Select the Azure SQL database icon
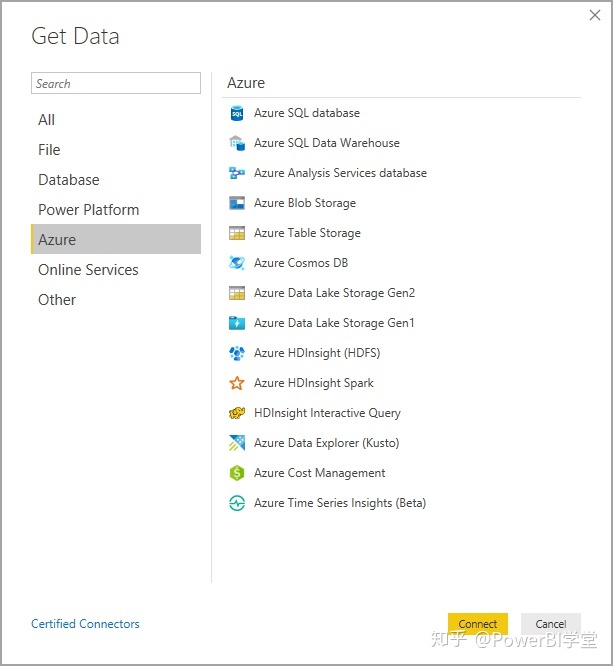613x666 pixels. coord(237,113)
